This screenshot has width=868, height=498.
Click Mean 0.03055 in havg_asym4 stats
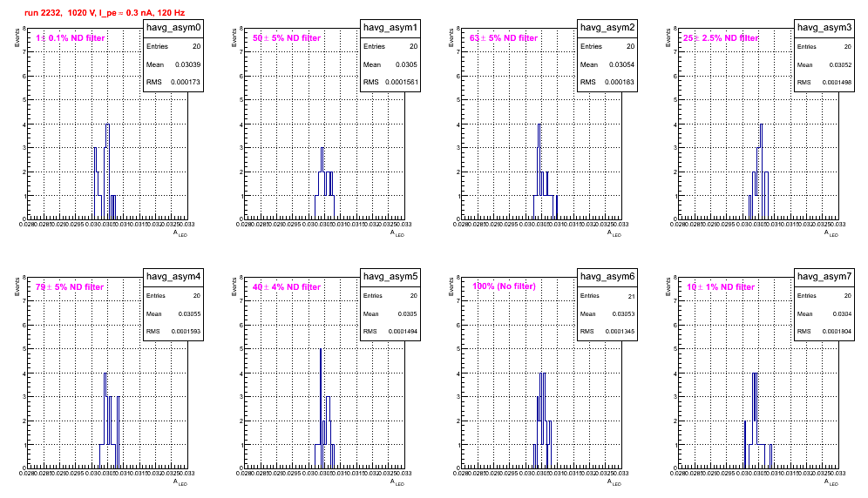[173, 313]
